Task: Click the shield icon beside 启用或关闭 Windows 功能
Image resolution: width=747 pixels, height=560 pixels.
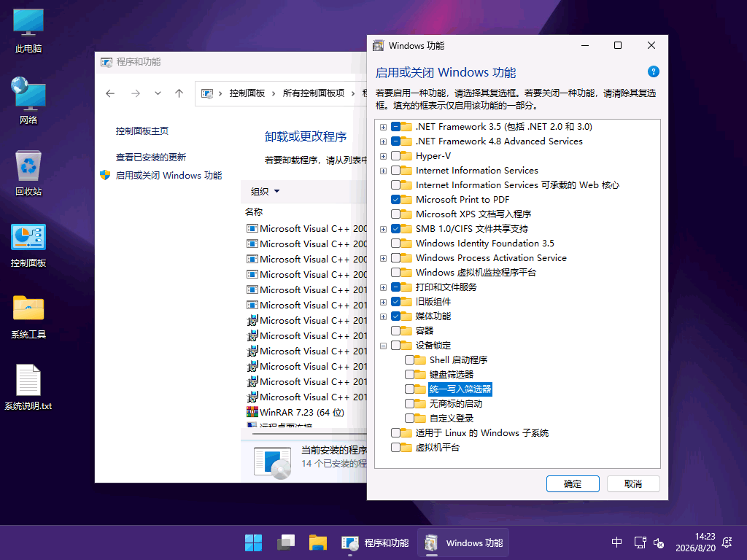Action: click(x=105, y=175)
